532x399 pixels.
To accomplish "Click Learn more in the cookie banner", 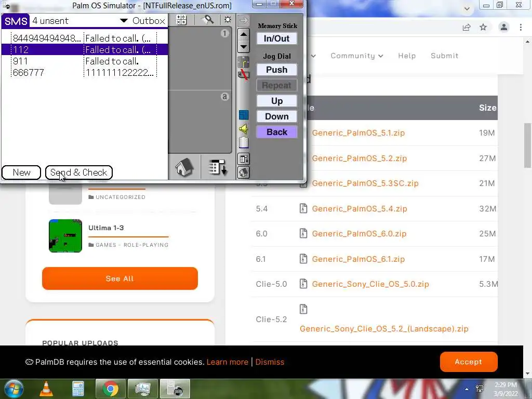I will (x=228, y=362).
